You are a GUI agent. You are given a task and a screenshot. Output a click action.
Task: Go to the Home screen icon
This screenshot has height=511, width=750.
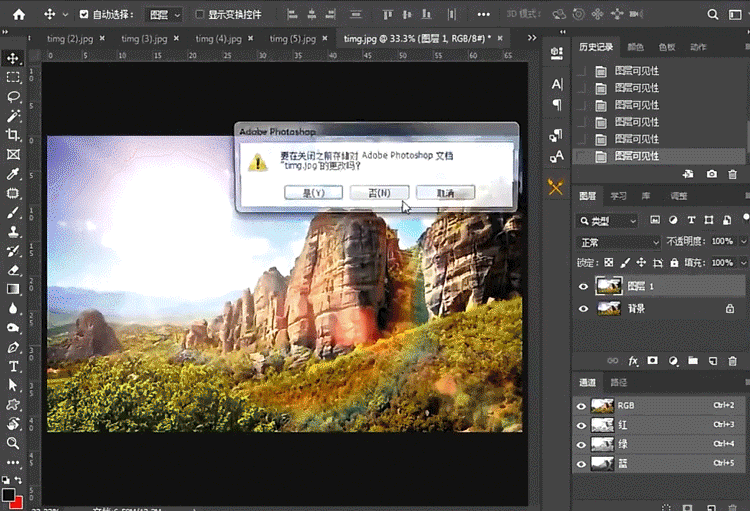pos(19,14)
